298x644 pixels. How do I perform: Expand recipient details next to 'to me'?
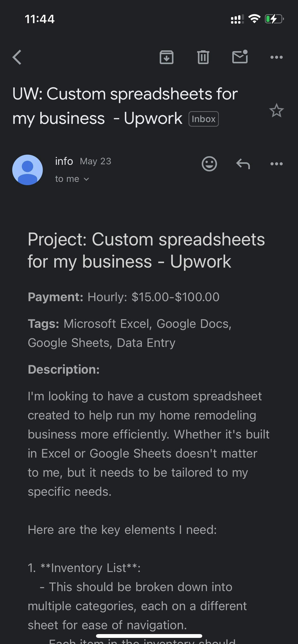[72, 179]
